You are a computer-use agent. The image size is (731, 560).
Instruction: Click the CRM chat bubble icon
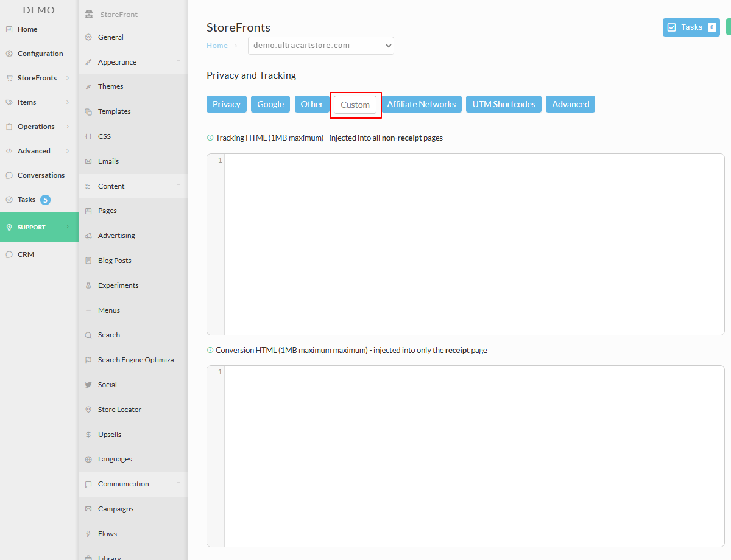click(x=9, y=254)
